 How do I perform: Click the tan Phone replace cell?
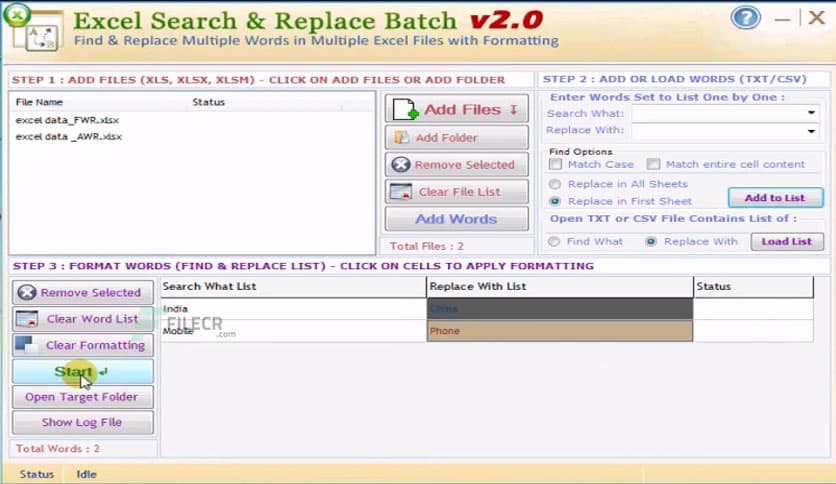point(560,331)
